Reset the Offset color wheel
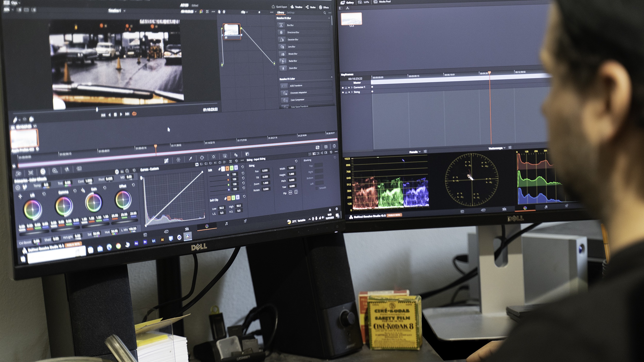The height and width of the screenshot is (362, 644). tap(133, 185)
